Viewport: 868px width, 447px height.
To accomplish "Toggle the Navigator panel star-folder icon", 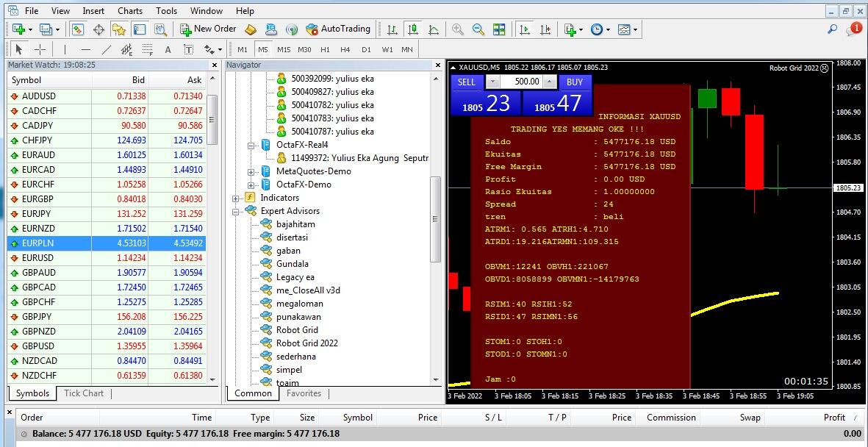I will point(119,29).
